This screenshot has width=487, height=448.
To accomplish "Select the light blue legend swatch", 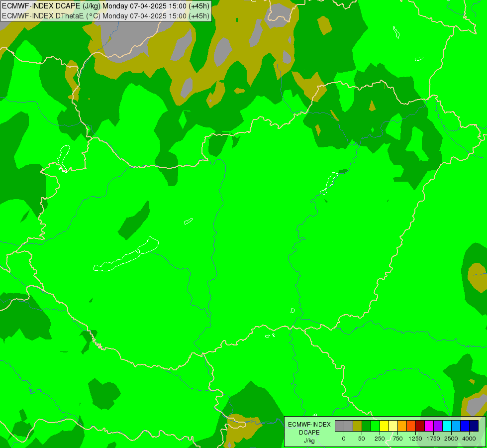I will tap(456, 426).
